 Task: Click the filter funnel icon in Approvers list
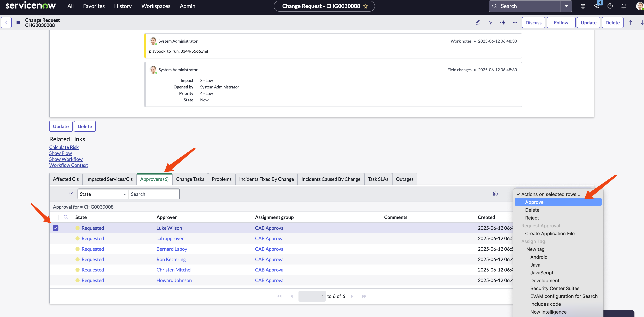71,194
